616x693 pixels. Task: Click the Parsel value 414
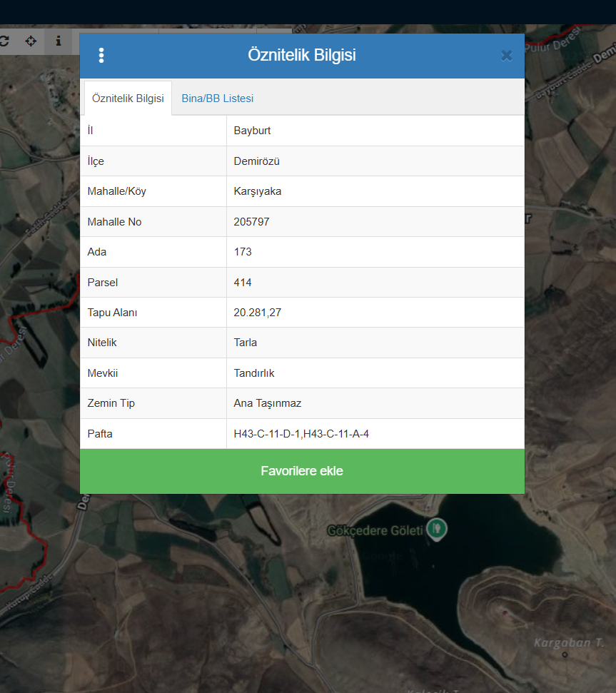(x=243, y=283)
